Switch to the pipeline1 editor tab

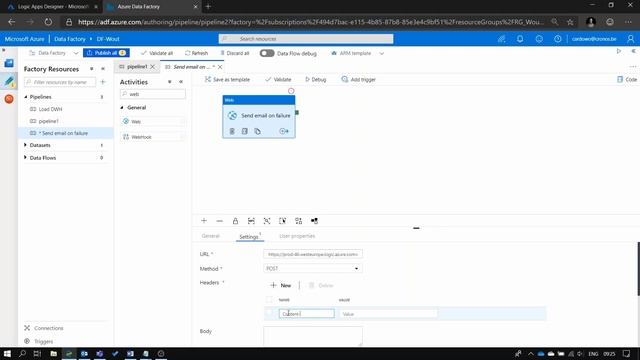point(137,67)
